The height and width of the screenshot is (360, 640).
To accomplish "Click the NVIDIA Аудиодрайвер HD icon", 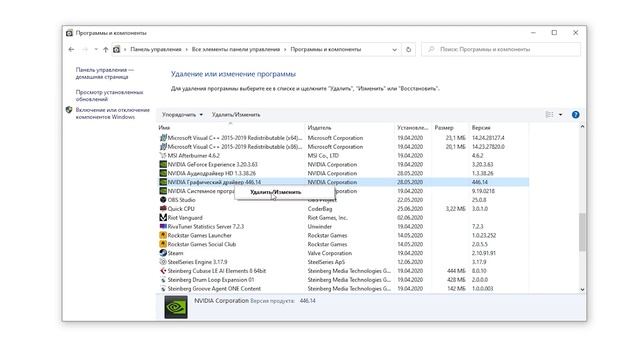I will click(163, 173).
